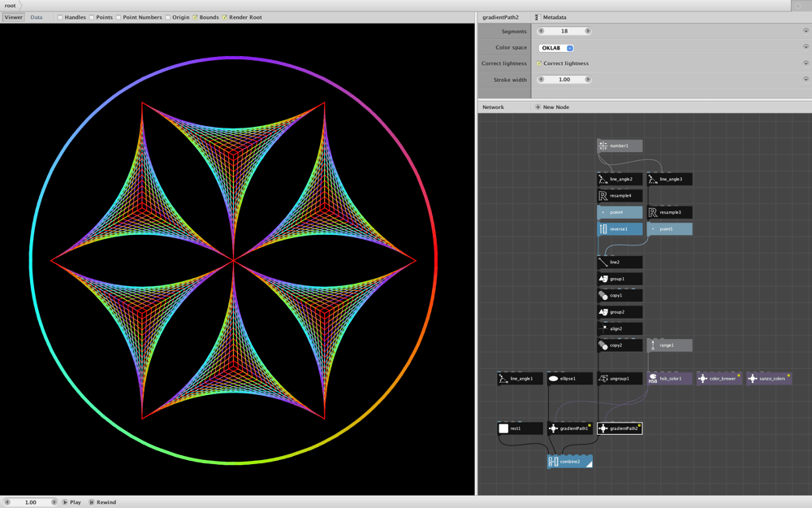Select the ellipse1 node
Viewport: 812px width, 508px height.
570,379
